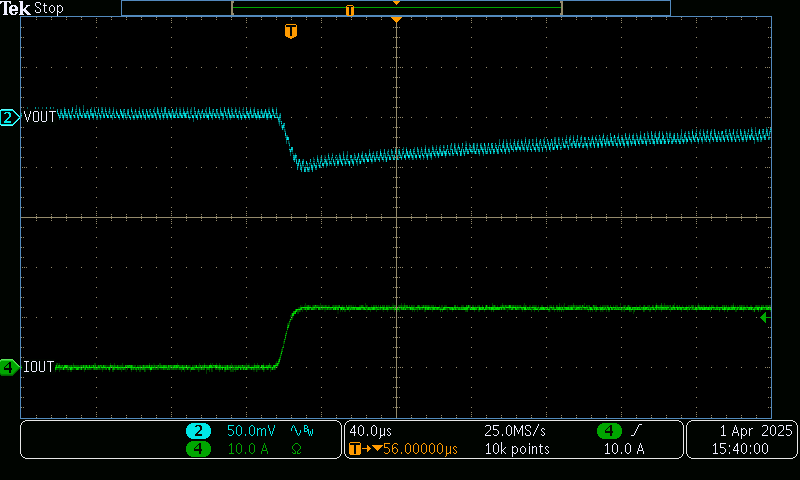The image size is (800, 480).
Task: Select the orange trigger position T marker
Action: pyautogui.click(x=291, y=31)
